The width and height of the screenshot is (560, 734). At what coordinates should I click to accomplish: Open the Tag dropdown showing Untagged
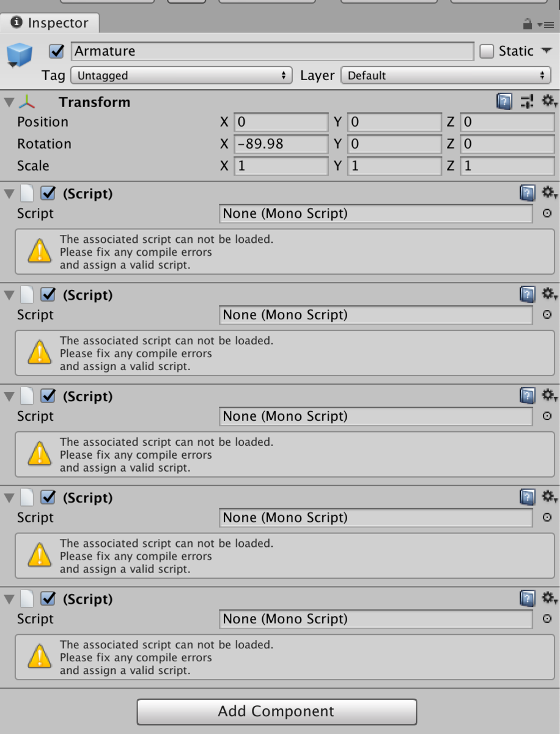[182, 76]
